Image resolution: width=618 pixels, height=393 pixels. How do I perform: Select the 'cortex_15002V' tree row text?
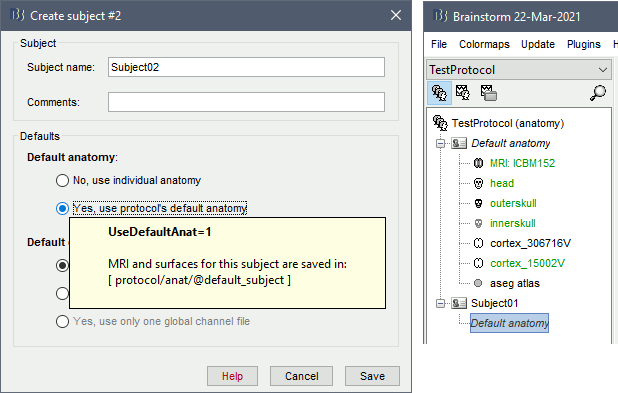527,263
